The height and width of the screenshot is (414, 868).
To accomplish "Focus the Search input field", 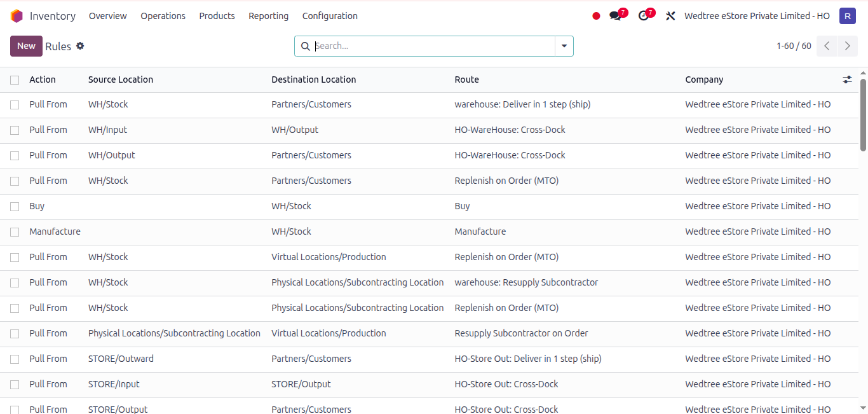I will [x=433, y=46].
